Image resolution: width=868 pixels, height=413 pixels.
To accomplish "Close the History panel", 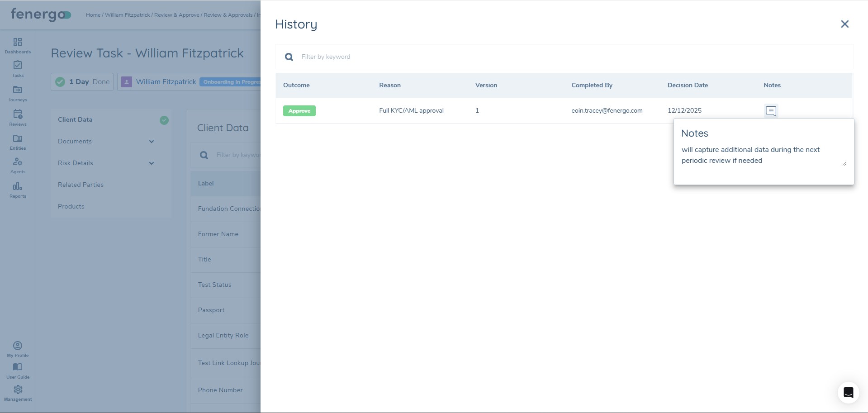I will pyautogui.click(x=844, y=24).
